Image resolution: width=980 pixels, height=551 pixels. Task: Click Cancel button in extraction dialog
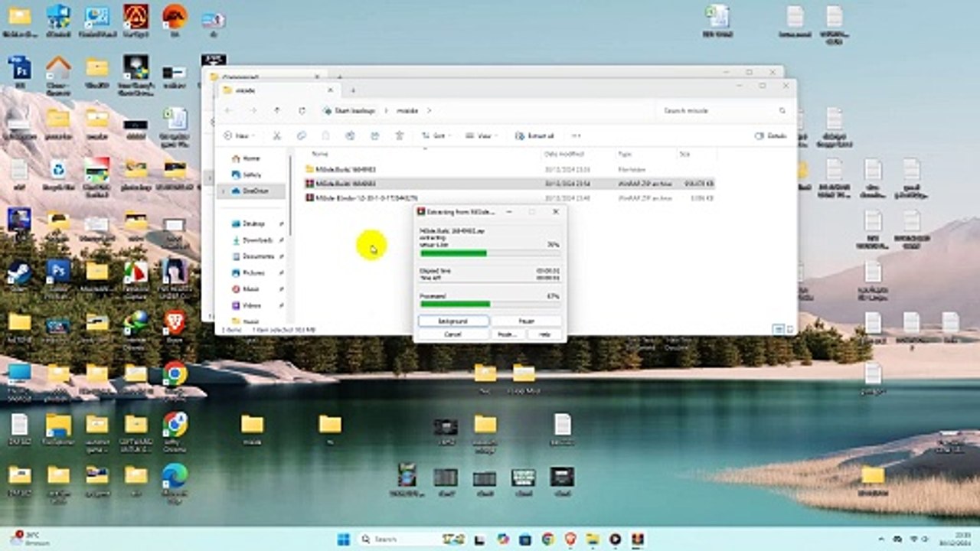pos(453,334)
